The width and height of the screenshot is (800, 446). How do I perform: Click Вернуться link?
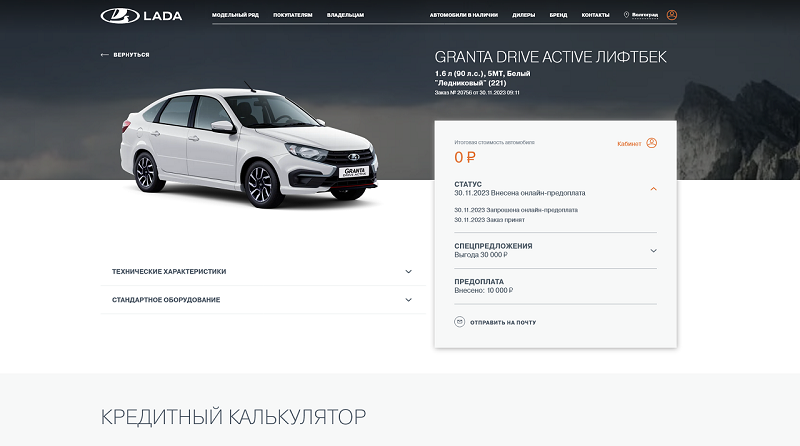131,55
